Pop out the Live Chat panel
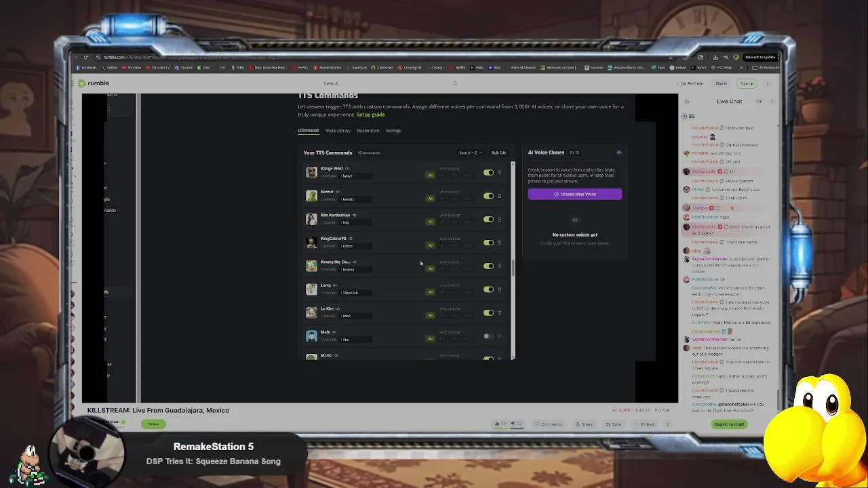 coord(759,102)
